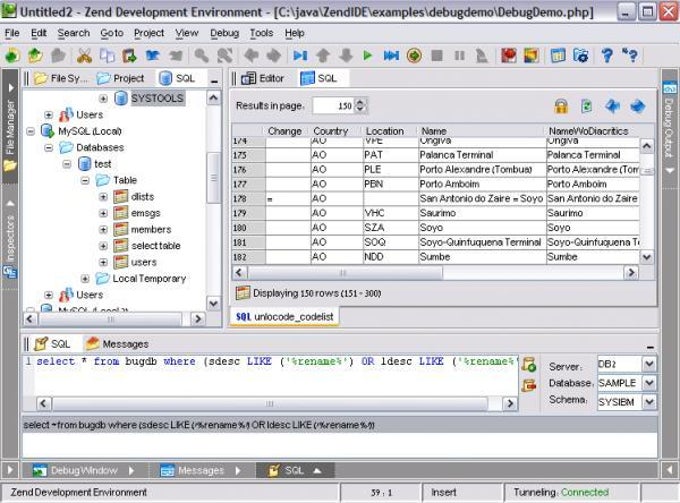Click the Change column header
The height and width of the screenshot is (503, 680).
pos(284,131)
